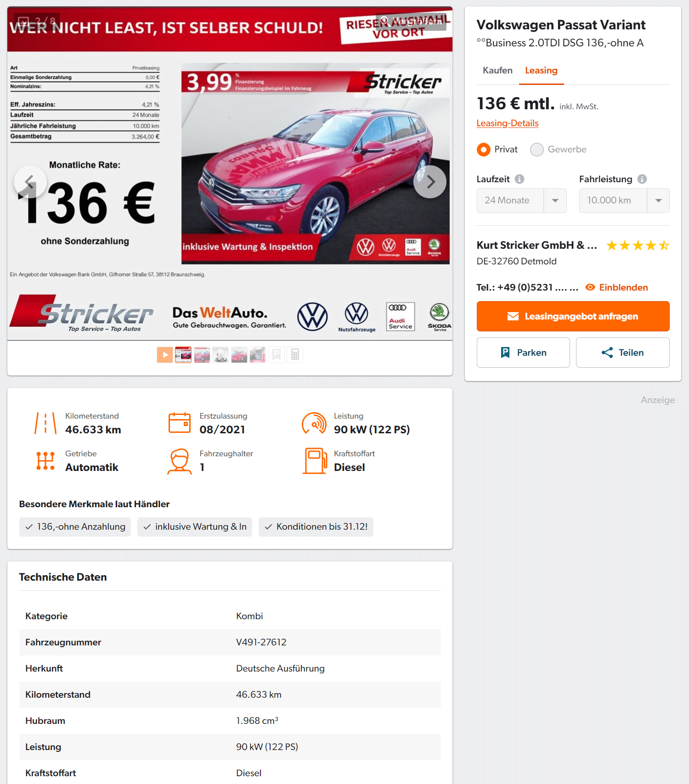
Task: Select the Privat radio button
Action: pyautogui.click(x=484, y=150)
